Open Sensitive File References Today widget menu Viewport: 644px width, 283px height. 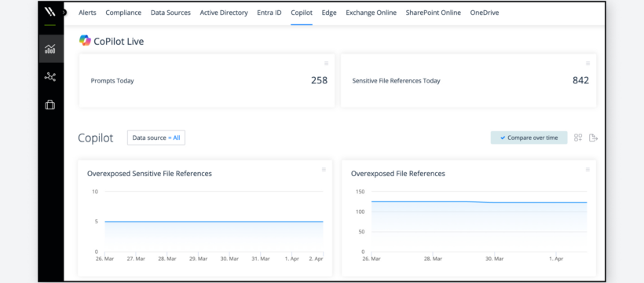click(x=587, y=64)
